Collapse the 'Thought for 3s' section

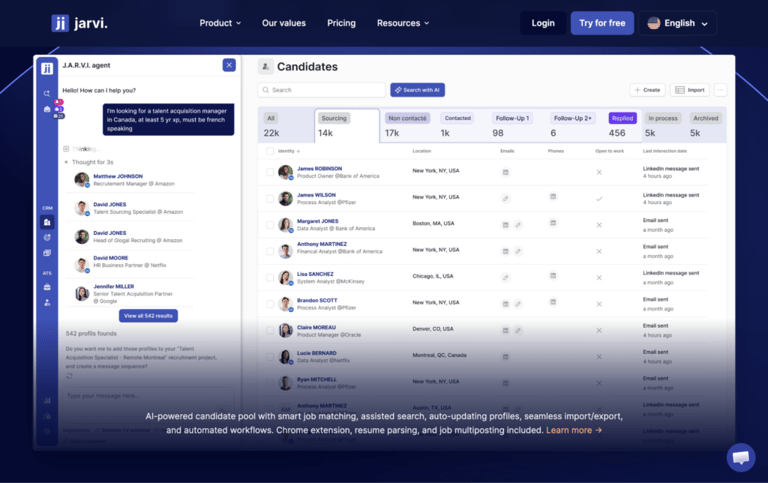[x=89, y=162]
